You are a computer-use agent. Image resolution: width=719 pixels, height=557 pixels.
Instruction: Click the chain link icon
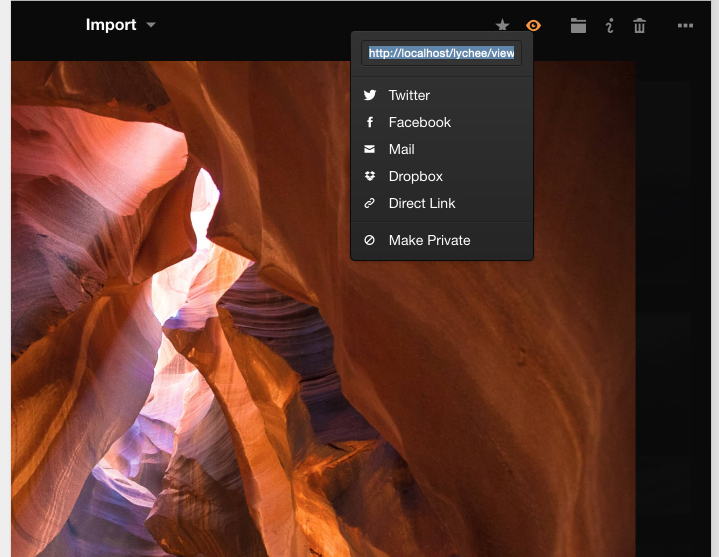pyautogui.click(x=370, y=203)
